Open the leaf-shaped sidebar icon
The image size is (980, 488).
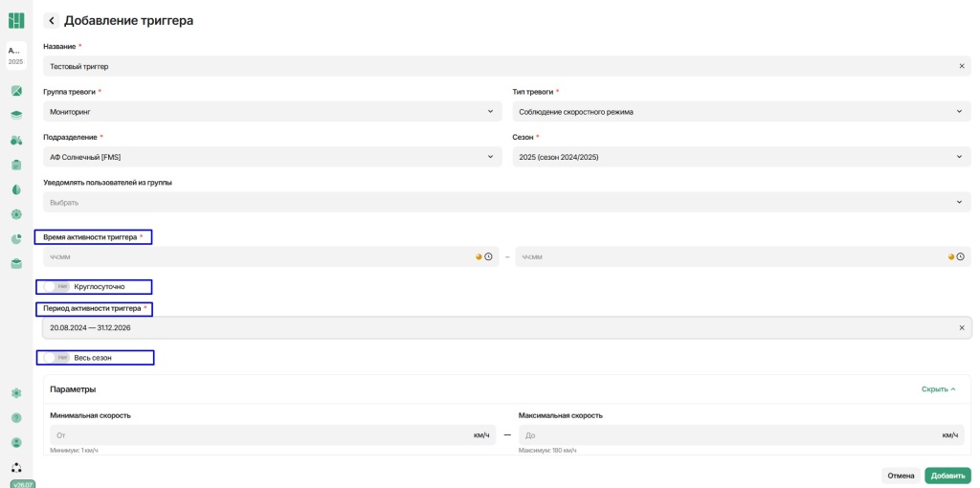pos(16,189)
